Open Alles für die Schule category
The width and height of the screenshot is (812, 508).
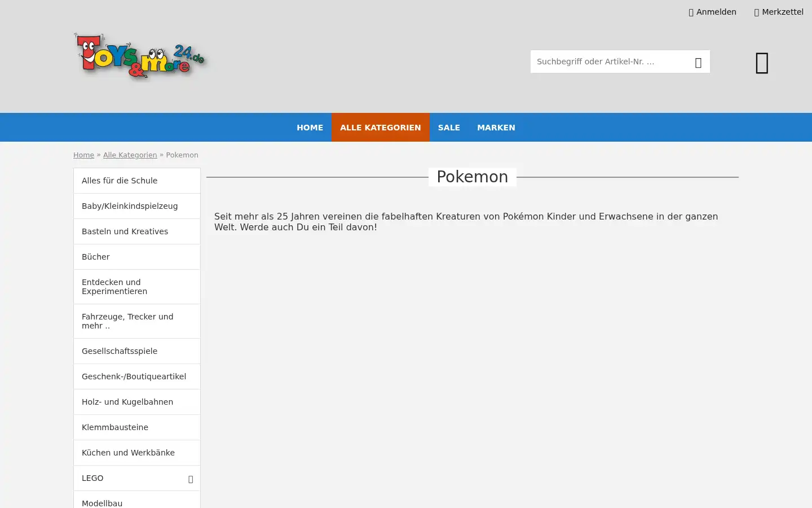pyautogui.click(x=136, y=181)
